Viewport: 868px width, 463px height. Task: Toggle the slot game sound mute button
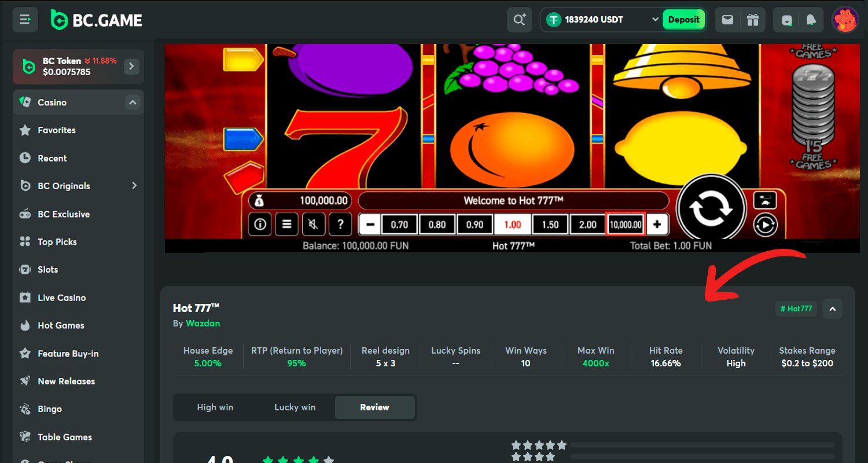[313, 224]
